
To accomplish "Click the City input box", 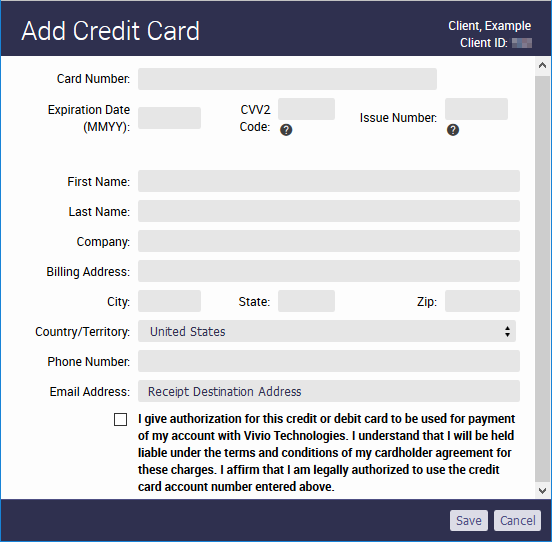I will click(x=169, y=301).
